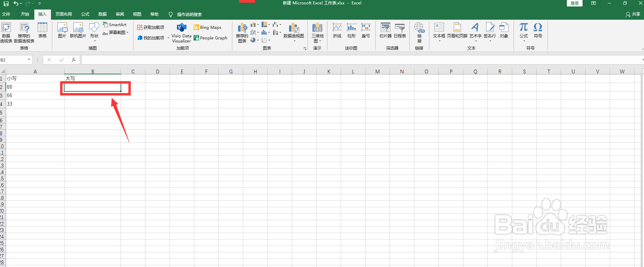Image resolution: width=644 pixels, height=267 pixels.
Task: Open 联机图片 online pictures
Action: pyautogui.click(x=78, y=31)
